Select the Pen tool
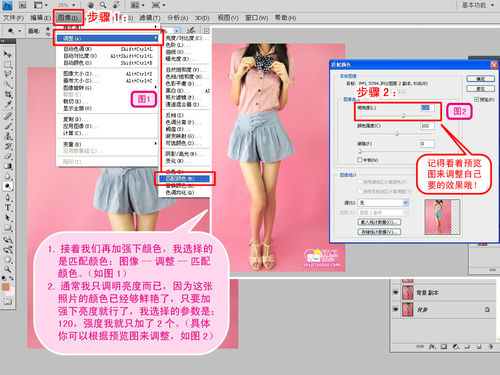 pyautogui.click(x=7, y=197)
